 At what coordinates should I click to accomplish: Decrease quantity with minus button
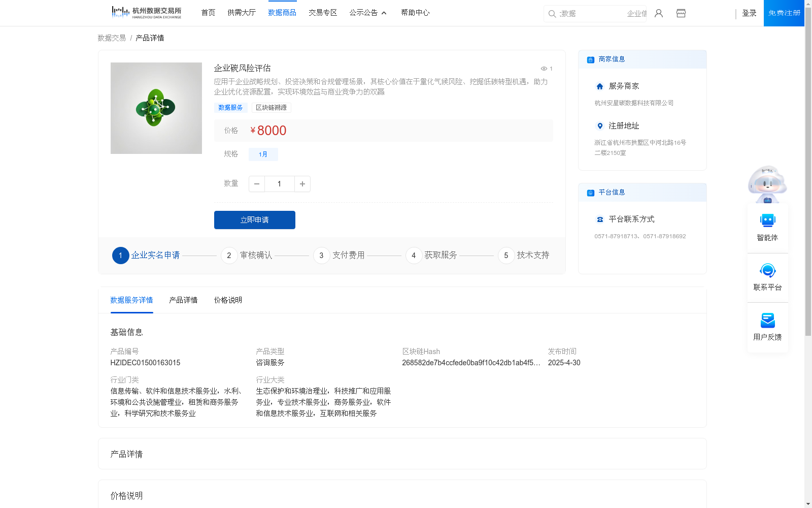[257, 184]
